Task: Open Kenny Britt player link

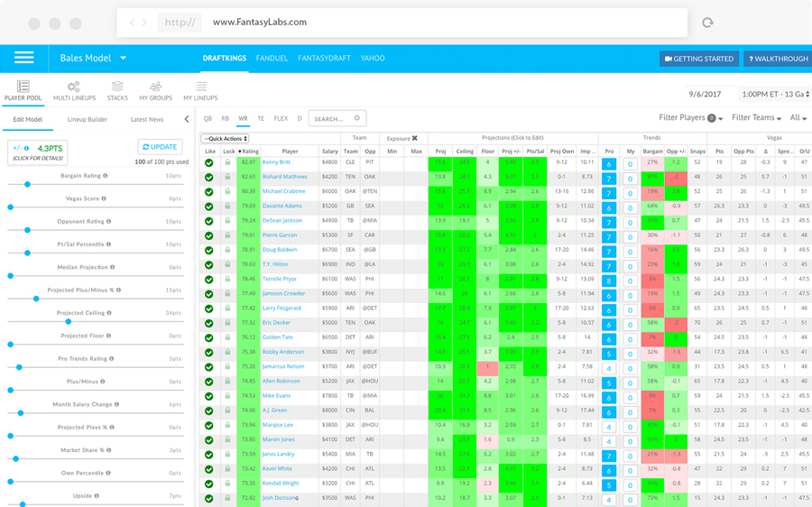Action: (x=276, y=162)
